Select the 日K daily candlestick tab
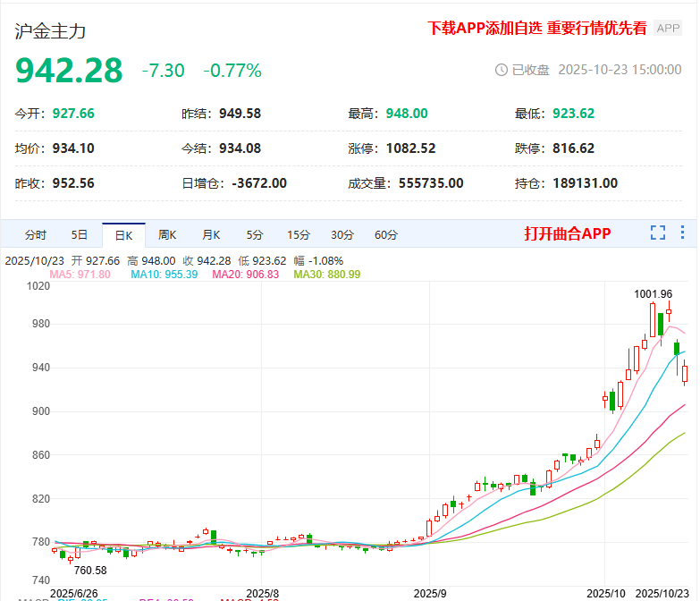The width and height of the screenshot is (700, 601). click(x=123, y=235)
